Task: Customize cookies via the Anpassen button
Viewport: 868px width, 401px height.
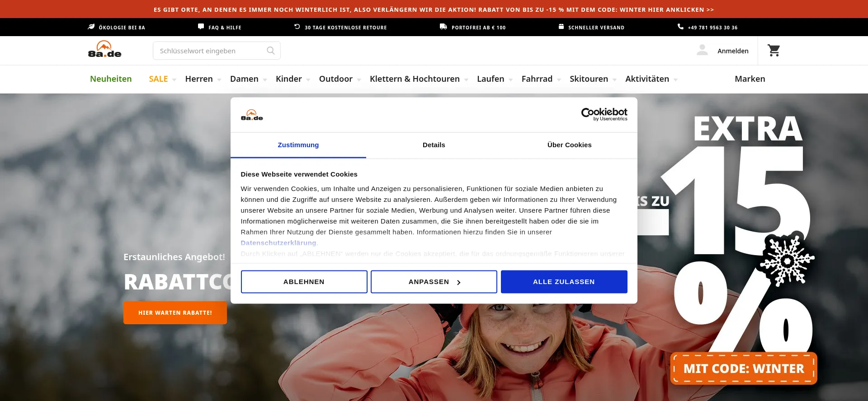Action: click(434, 282)
